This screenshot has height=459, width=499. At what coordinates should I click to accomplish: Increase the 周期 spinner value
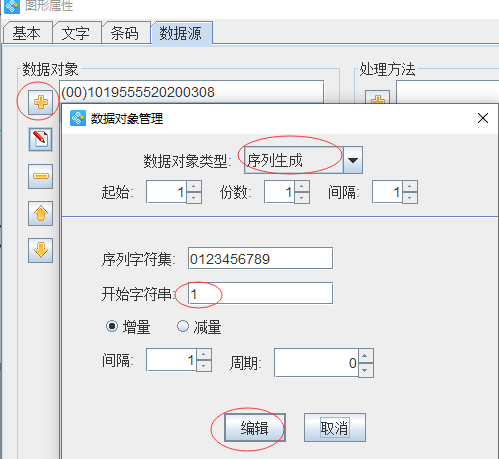pyautogui.click(x=365, y=356)
